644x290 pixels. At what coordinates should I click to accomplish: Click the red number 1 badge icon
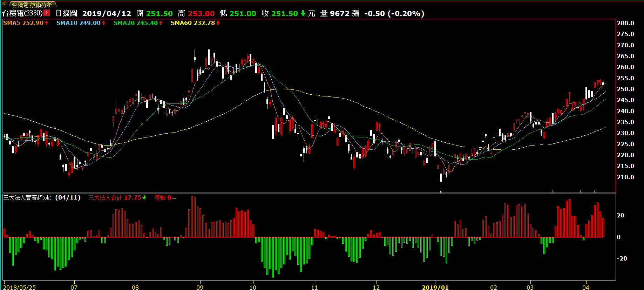point(47,13)
